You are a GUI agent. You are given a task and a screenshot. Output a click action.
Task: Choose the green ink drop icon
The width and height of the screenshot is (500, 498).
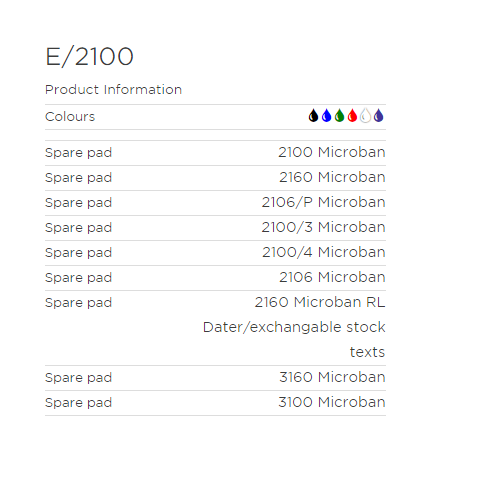339,116
